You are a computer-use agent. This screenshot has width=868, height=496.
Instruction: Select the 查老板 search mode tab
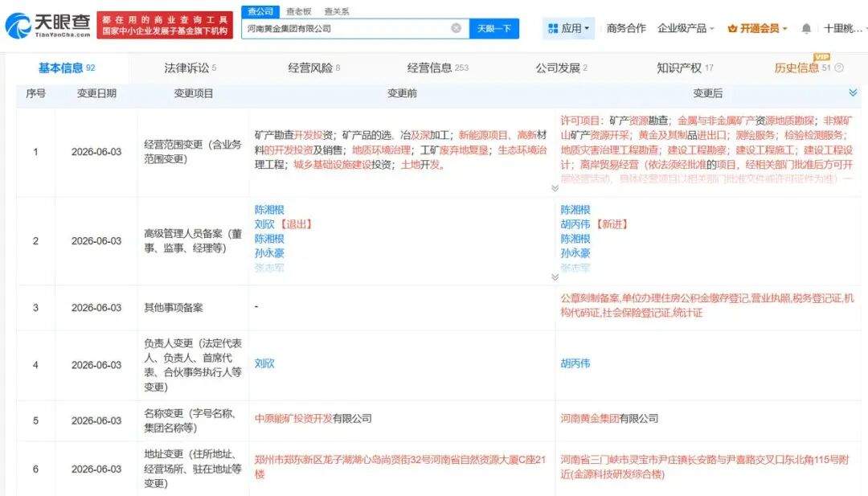[x=298, y=11]
